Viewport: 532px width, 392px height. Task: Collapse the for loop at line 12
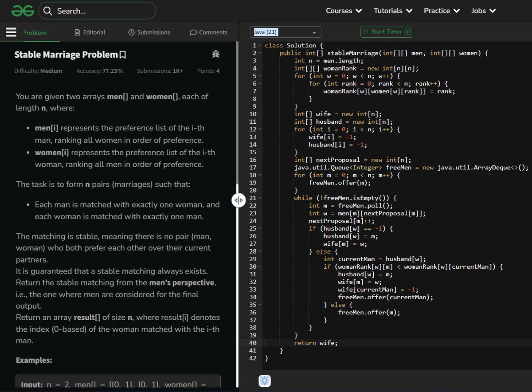tap(260, 129)
